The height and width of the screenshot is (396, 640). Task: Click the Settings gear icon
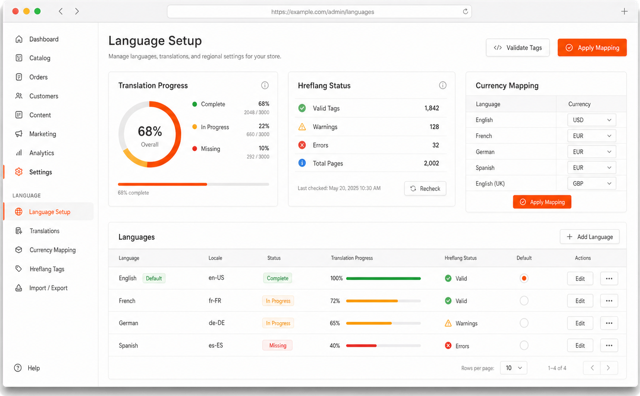(19, 172)
